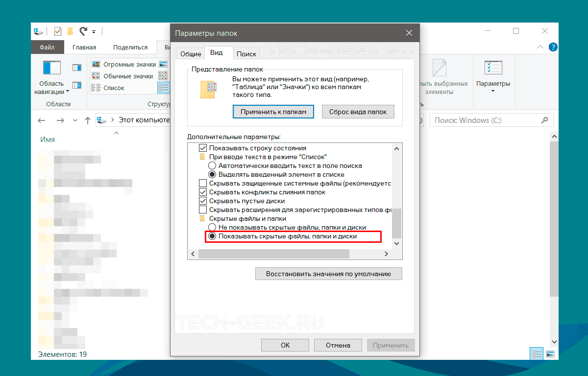
Task: Check "Скрывать защищенные системные файлы" checkbox
Action: (x=202, y=183)
